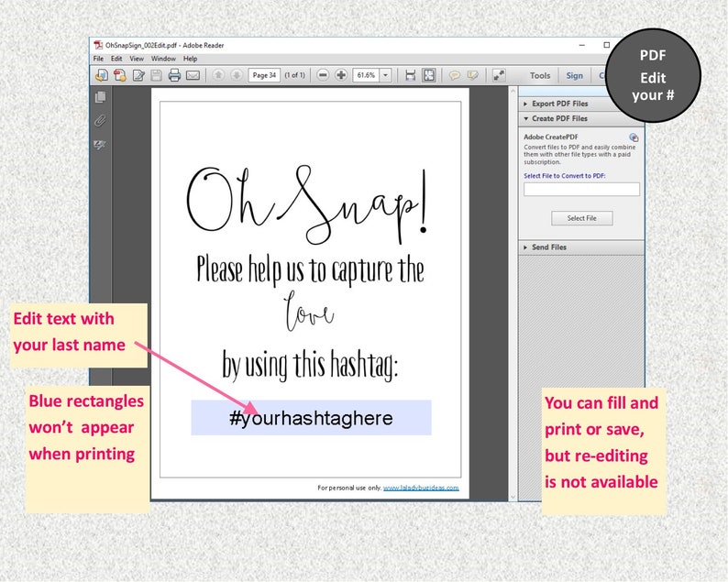728x582 pixels.
Task: Click the highlight text toolbar icon
Action: pyautogui.click(x=472, y=75)
